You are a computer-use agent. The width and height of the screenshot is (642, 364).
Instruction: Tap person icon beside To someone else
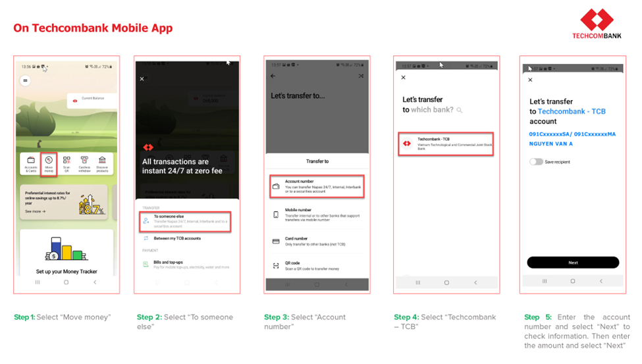146,221
